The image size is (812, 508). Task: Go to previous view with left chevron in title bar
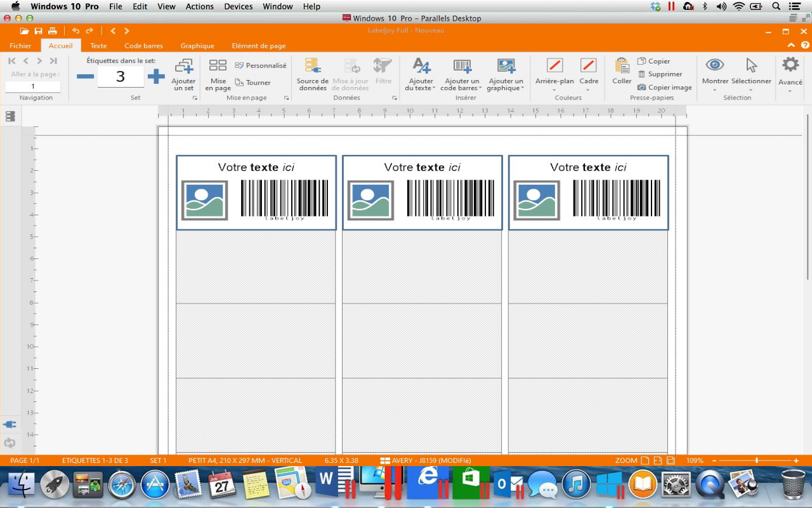(x=113, y=30)
